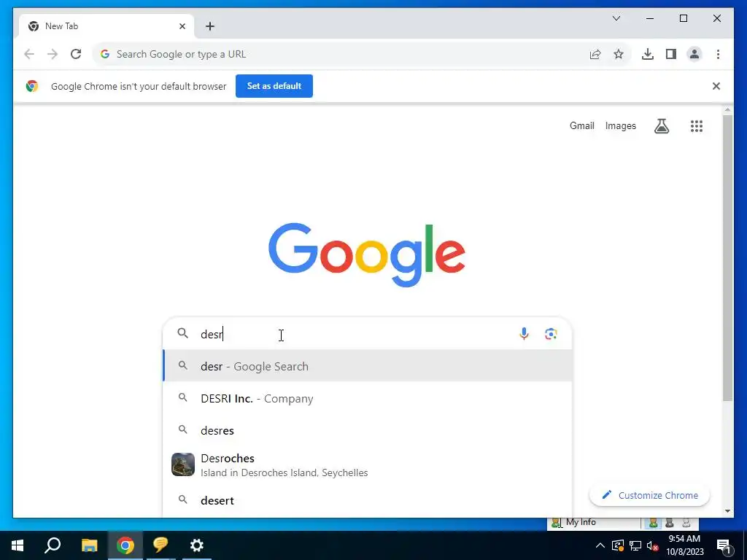Pick the 'desert' suggestion

367,500
